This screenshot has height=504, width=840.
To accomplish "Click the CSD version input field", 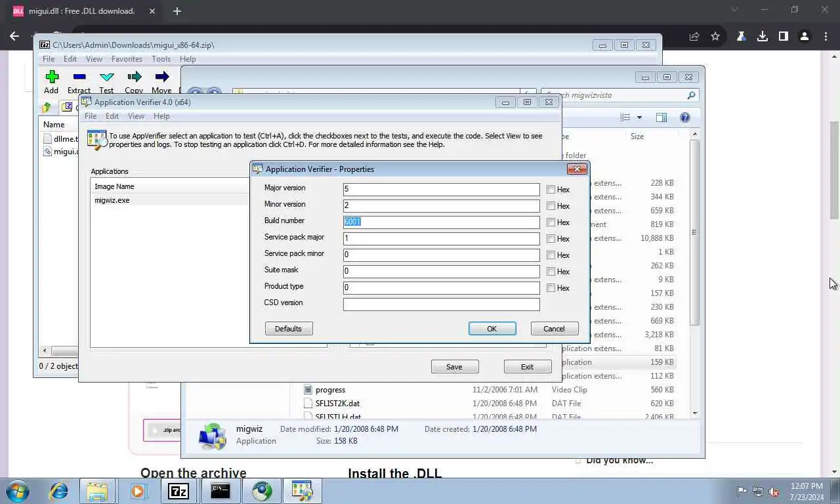I will (442, 304).
